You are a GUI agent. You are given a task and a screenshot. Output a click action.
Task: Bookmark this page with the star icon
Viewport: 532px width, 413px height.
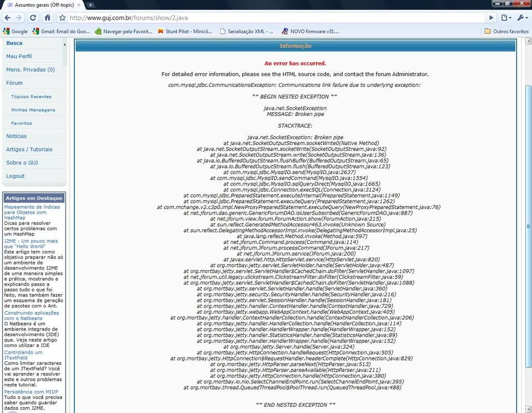62,18
